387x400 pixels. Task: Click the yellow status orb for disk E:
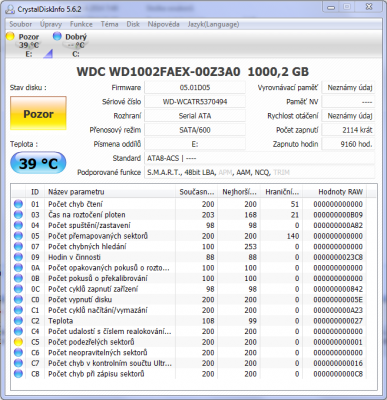pyautogui.click(x=10, y=36)
